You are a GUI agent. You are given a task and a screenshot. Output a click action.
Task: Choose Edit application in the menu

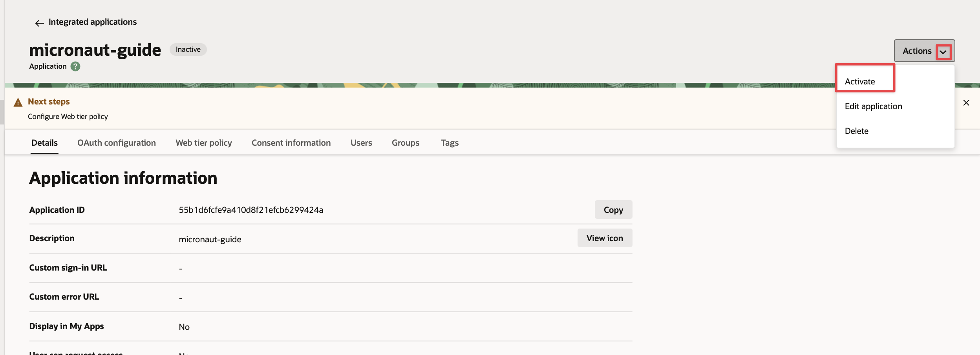pos(873,106)
